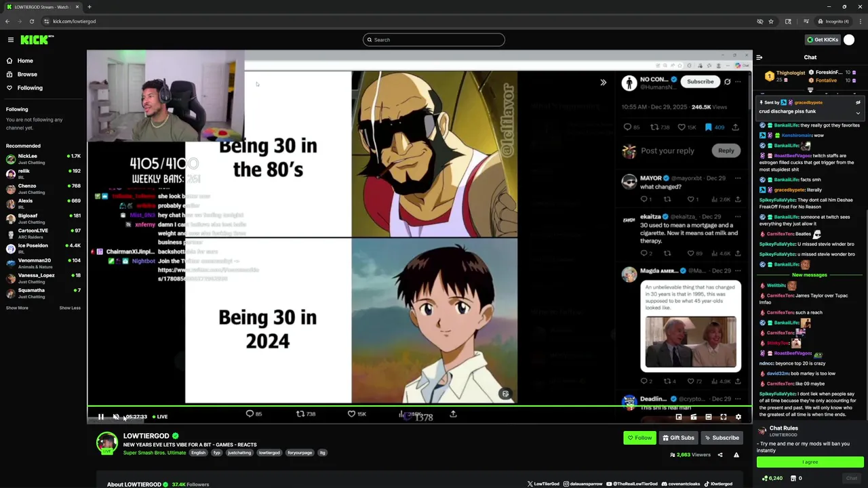The image size is (868, 488).
Task: Open recommended channel rellik
Action: [x=43, y=174]
